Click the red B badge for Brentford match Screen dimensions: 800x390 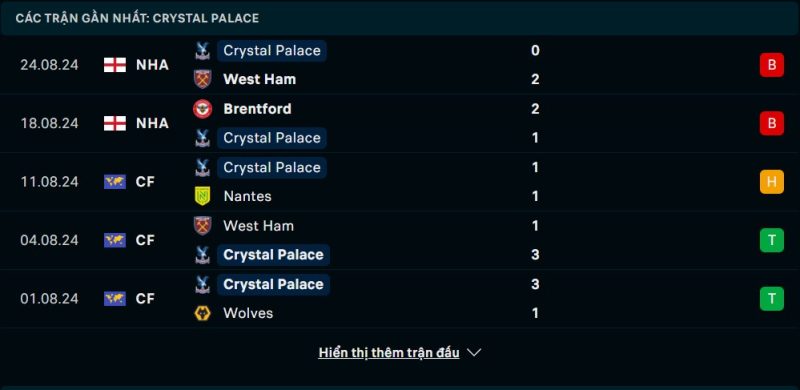pos(771,123)
